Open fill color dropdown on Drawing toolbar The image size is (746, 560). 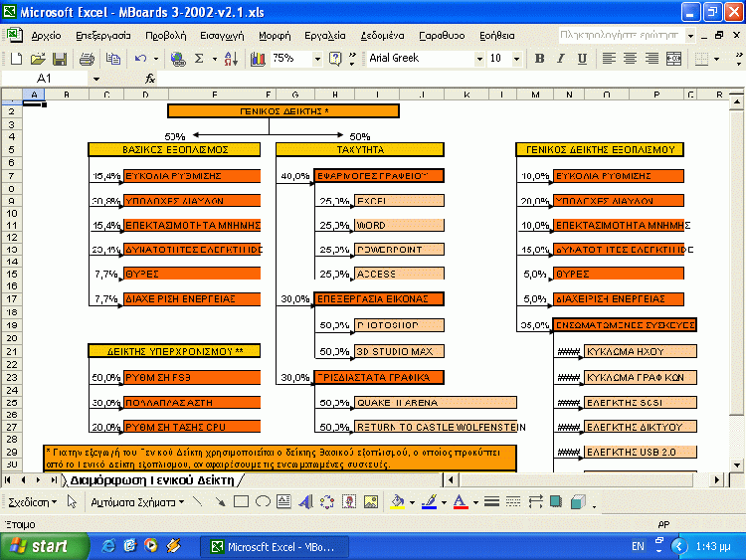click(412, 502)
